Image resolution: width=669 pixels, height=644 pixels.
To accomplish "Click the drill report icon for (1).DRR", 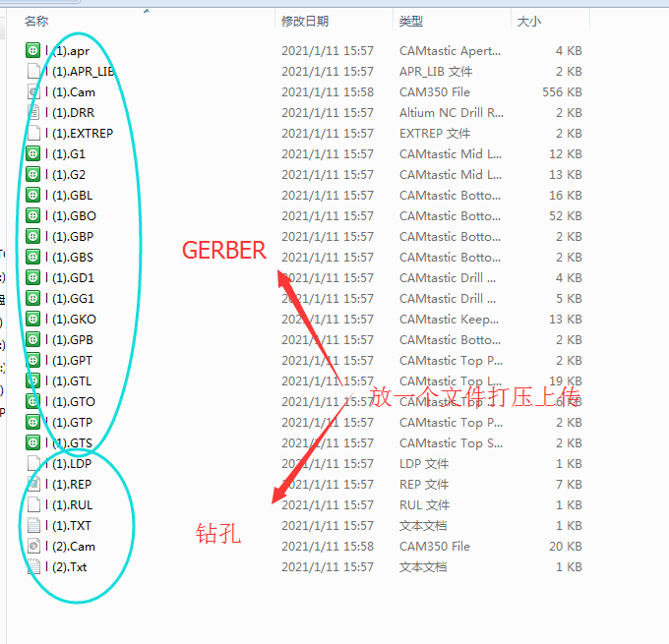I will click(x=32, y=113).
